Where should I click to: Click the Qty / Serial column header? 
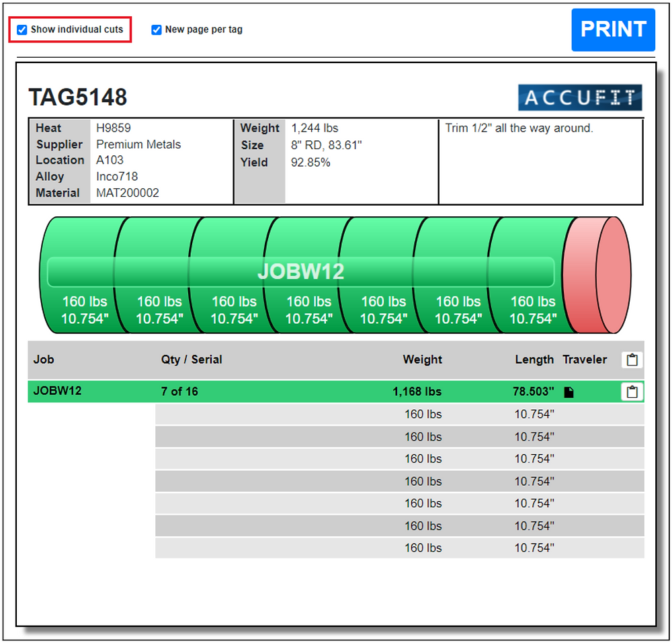coord(192,359)
